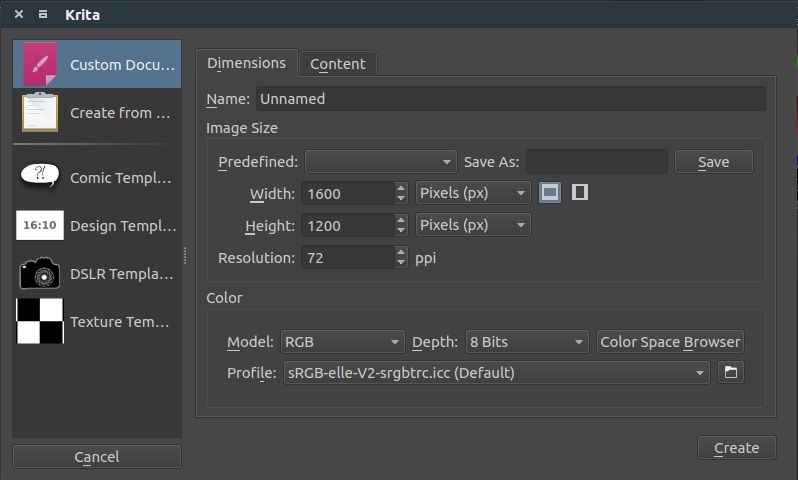Pick the 16:10 Design Templates icon
798x480 pixels.
tap(40, 225)
